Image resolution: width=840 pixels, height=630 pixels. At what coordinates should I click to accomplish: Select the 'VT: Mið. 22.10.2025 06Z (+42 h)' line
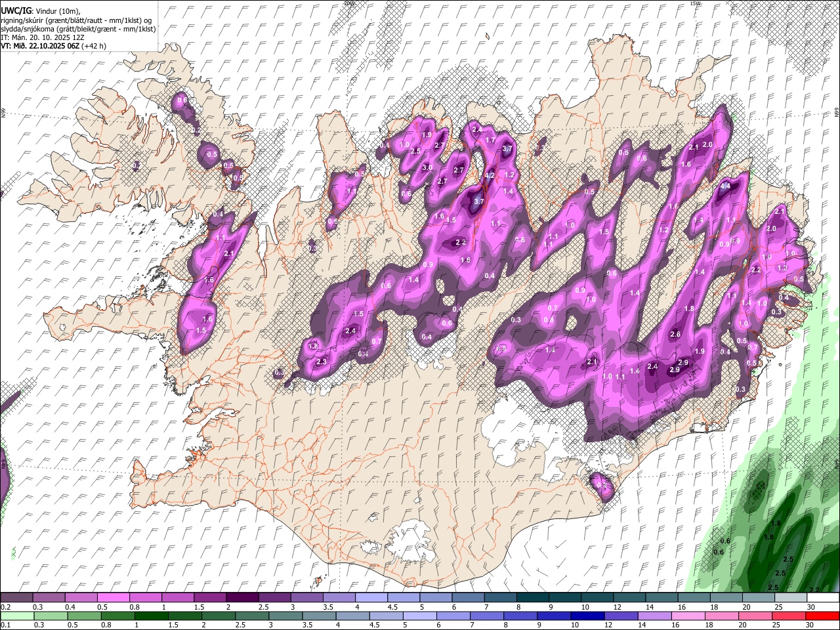pyautogui.click(x=53, y=46)
